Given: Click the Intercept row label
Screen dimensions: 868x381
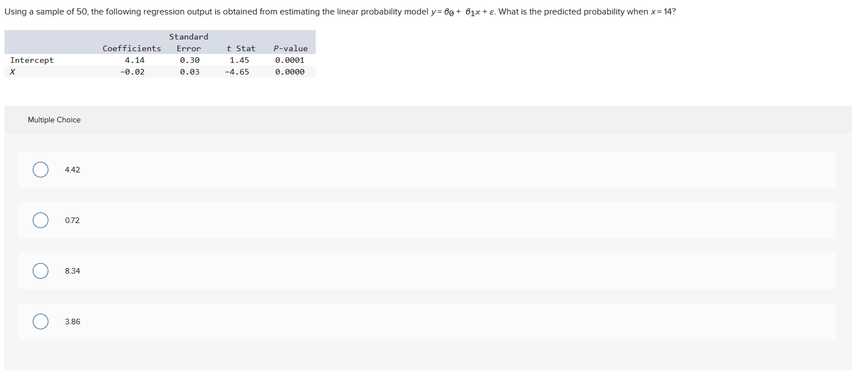Looking at the screenshot, I should point(32,60).
